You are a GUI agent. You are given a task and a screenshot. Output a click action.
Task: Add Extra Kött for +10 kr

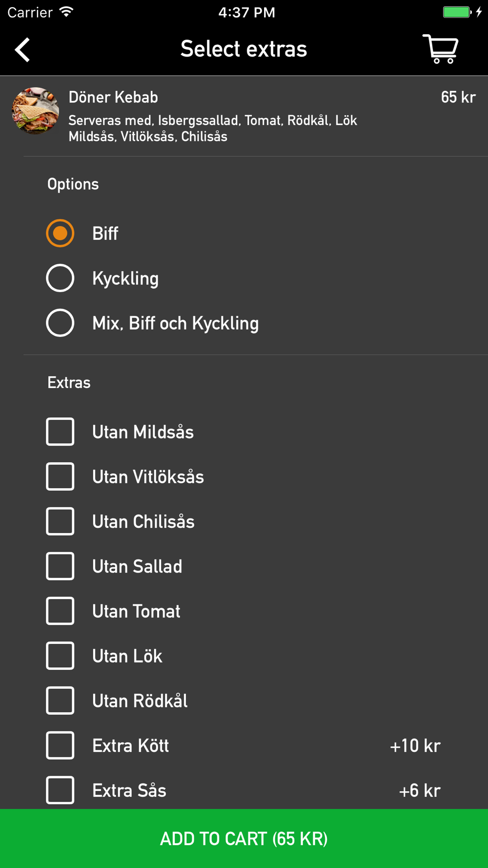pyautogui.click(x=60, y=745)
